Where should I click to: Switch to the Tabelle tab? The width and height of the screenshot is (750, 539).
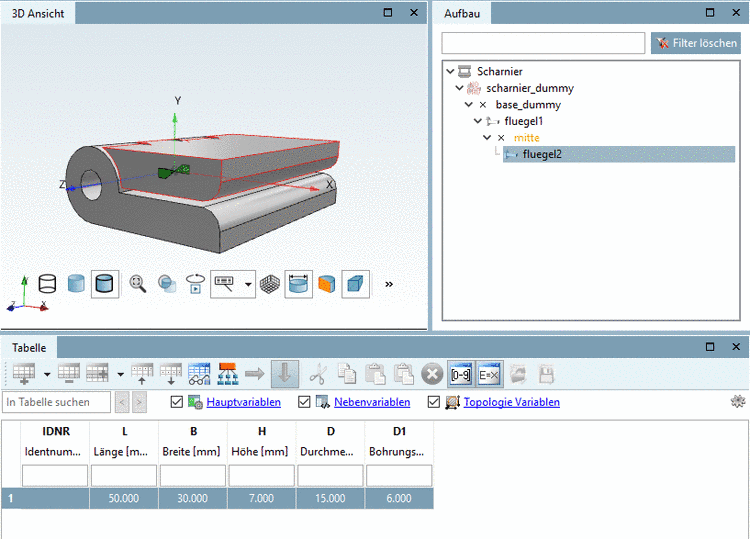pyautogui.click(x=28, y=347)
